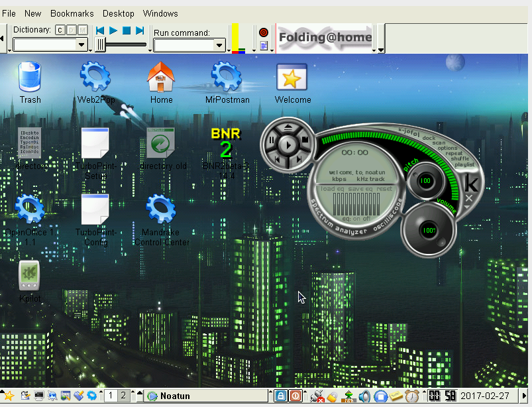
Task: Select the directory.old desktop icon
Action: [x=161, y=143]
